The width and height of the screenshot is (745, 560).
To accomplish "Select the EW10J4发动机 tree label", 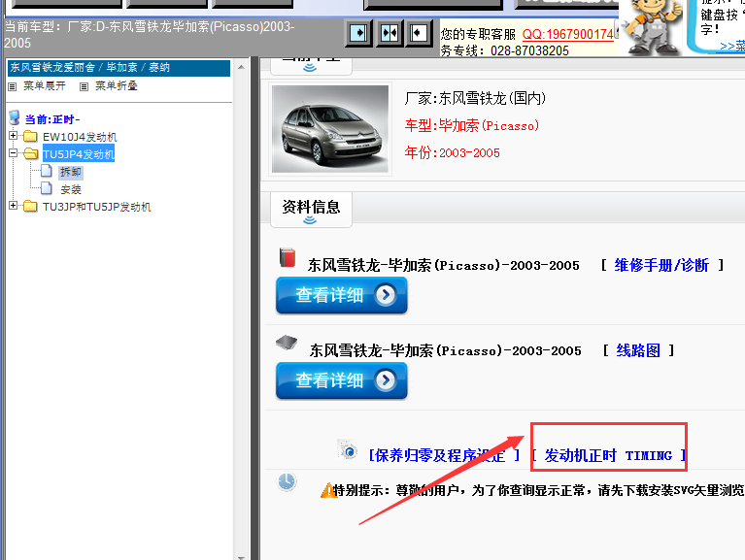I will 80,137.
